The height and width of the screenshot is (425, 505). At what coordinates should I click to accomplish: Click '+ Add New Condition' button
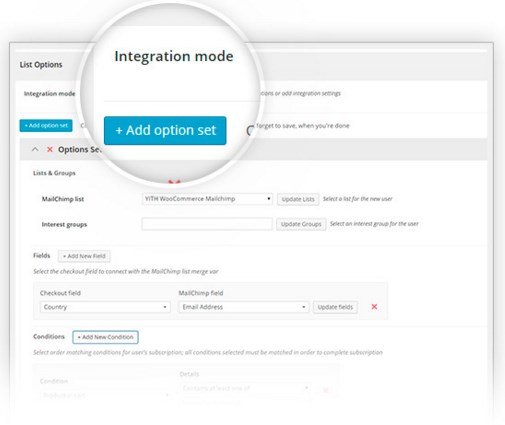click(x=105, y=337)
